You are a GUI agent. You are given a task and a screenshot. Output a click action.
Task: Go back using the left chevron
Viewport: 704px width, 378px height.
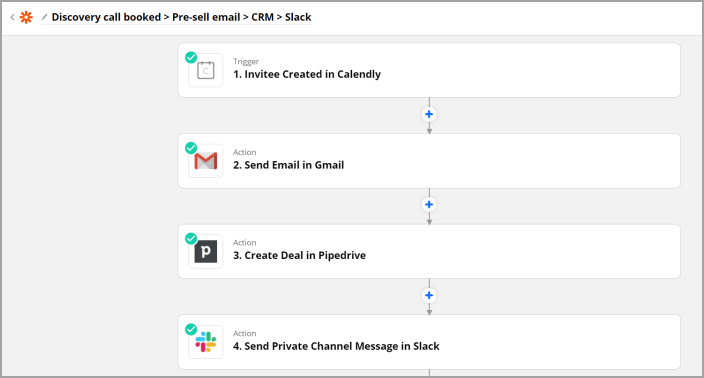[x=12, y=17]
